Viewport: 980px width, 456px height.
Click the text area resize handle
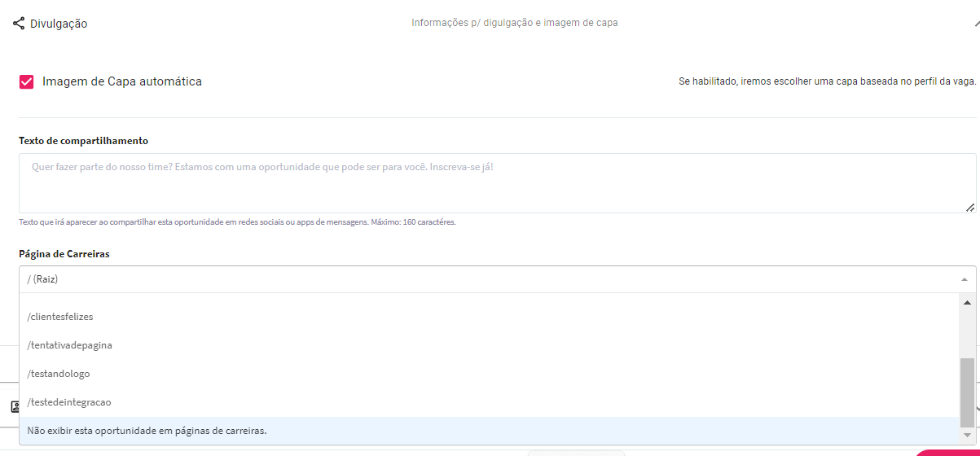click(x=970, y=208)
